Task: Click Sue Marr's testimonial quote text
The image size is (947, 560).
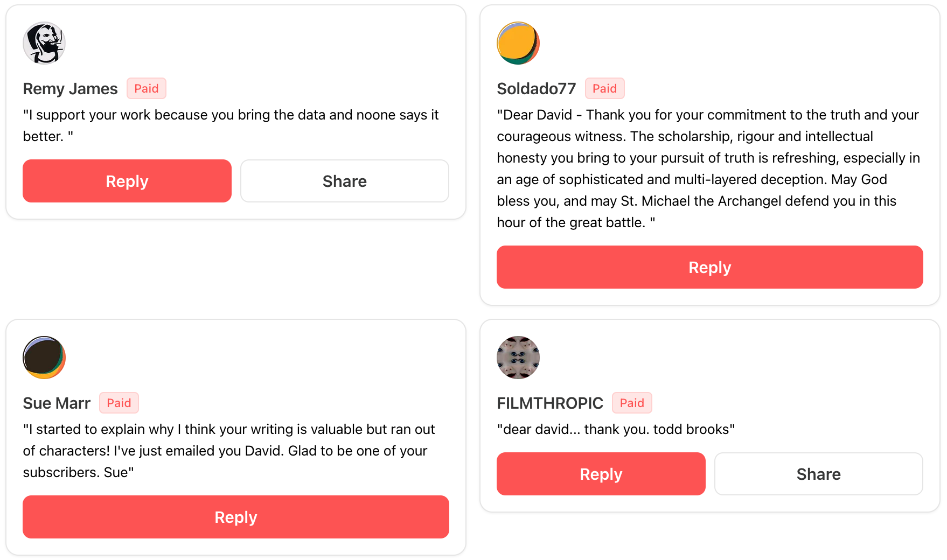Action: [229, 451]
